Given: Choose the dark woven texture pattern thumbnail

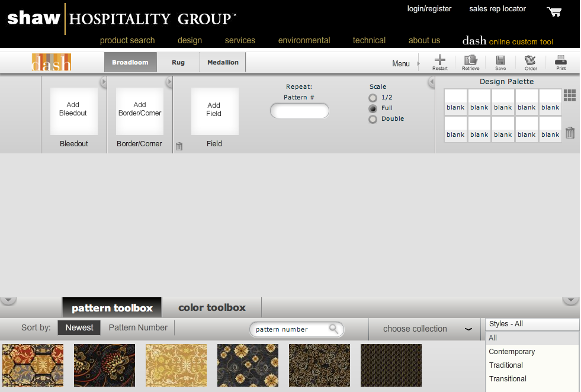Looking at the screenshot, I should 391,365.
